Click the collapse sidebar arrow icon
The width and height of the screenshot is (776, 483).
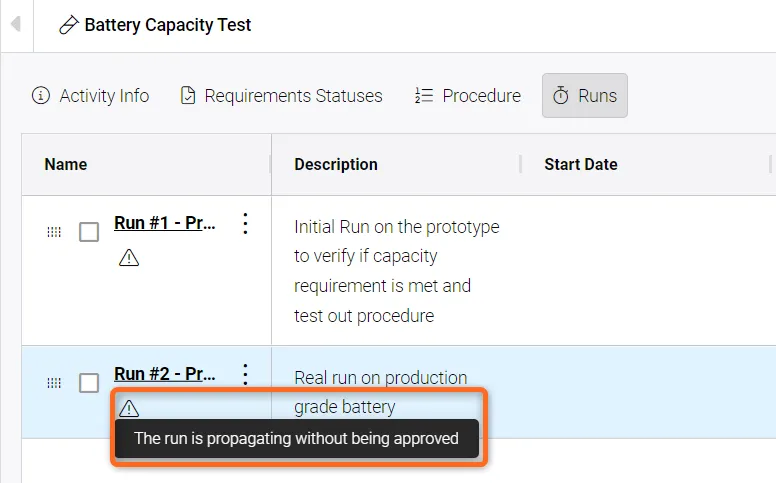click(x=15, y=25)
